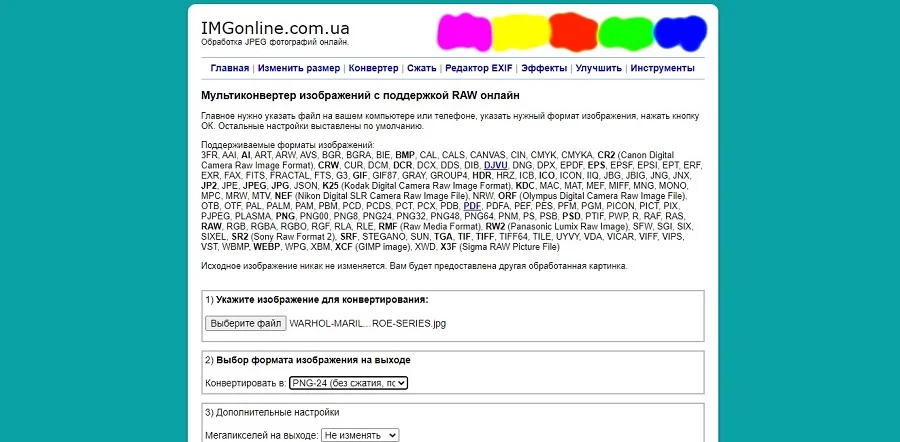Follow the DJVU format link

pyautogui.click(x=495, y=165)
